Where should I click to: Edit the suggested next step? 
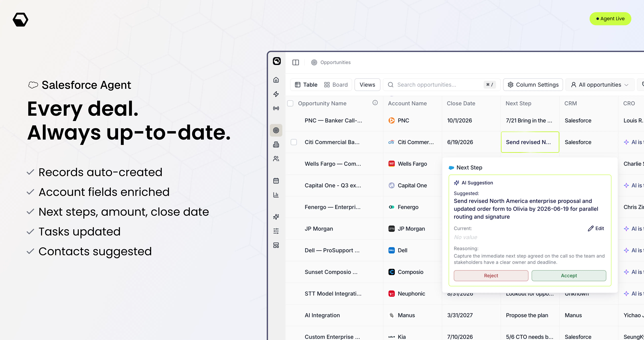pyautogui.click(x=596, y=228)
